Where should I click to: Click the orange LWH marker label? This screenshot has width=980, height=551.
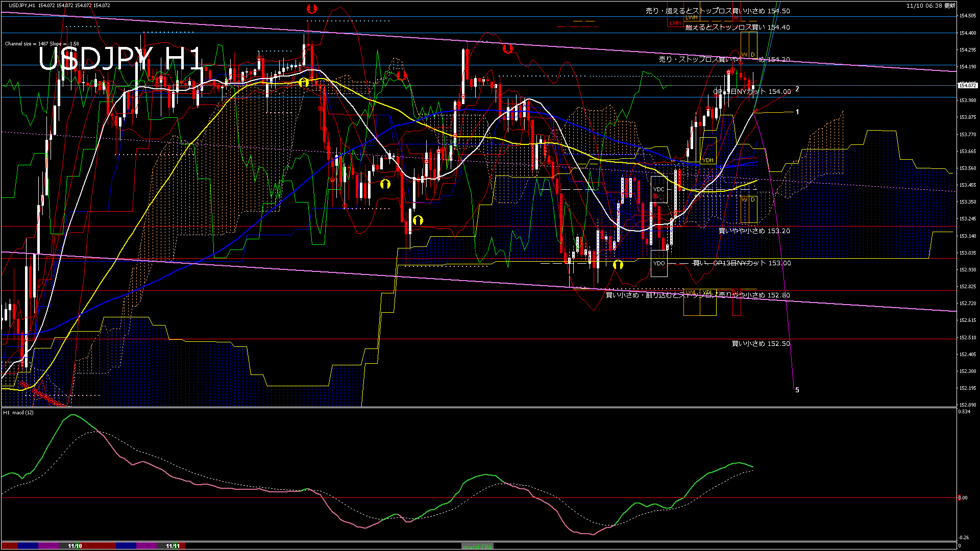coord(692,17)
